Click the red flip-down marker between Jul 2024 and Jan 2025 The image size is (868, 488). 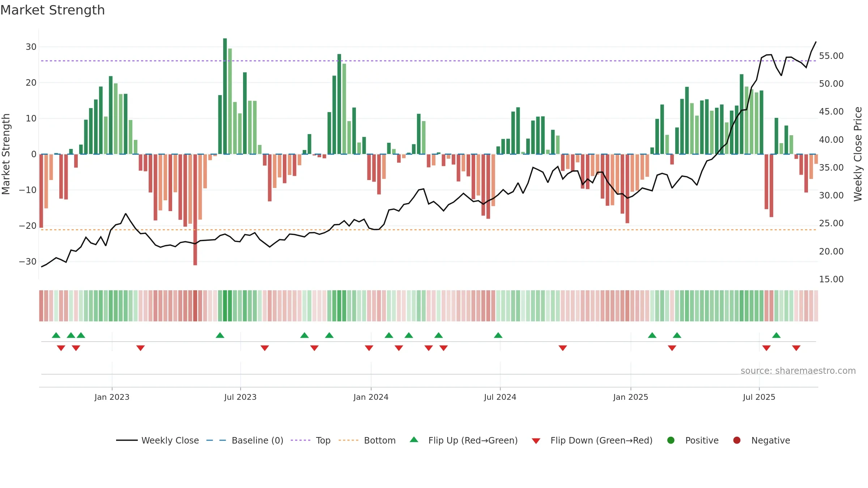(563, 348)
